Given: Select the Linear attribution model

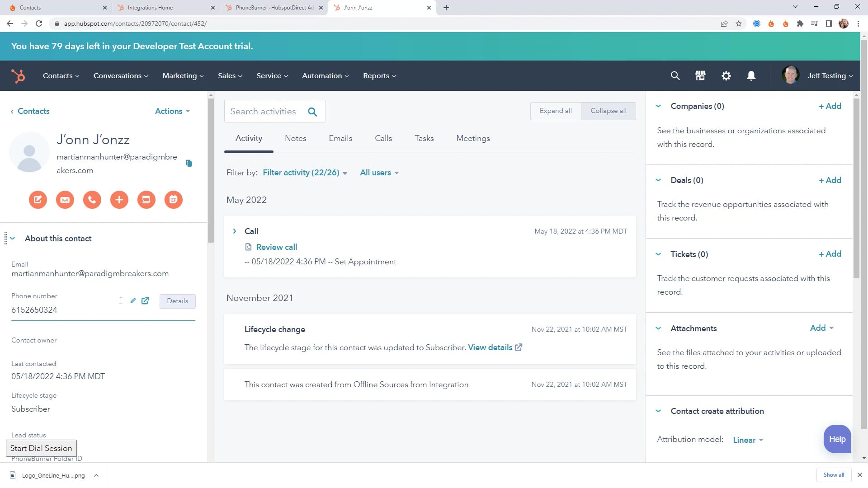Looking at the screenshot, I should tap(747, 441).
